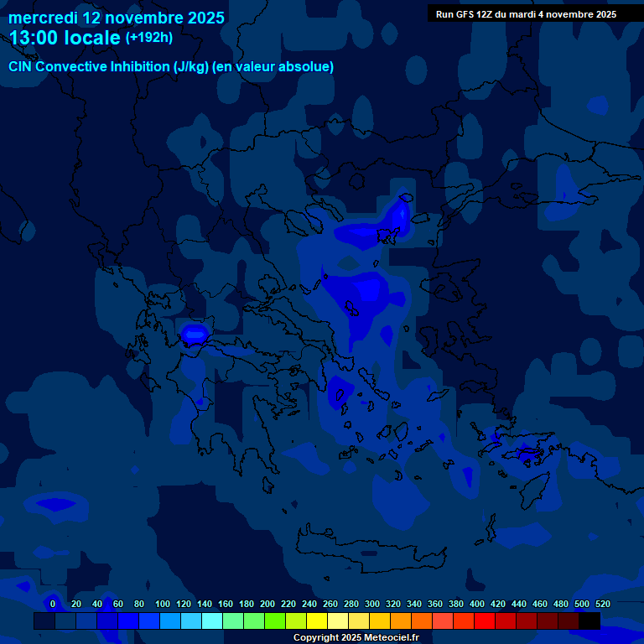Click the Run GFS 12Z header label

click(526, 14)
